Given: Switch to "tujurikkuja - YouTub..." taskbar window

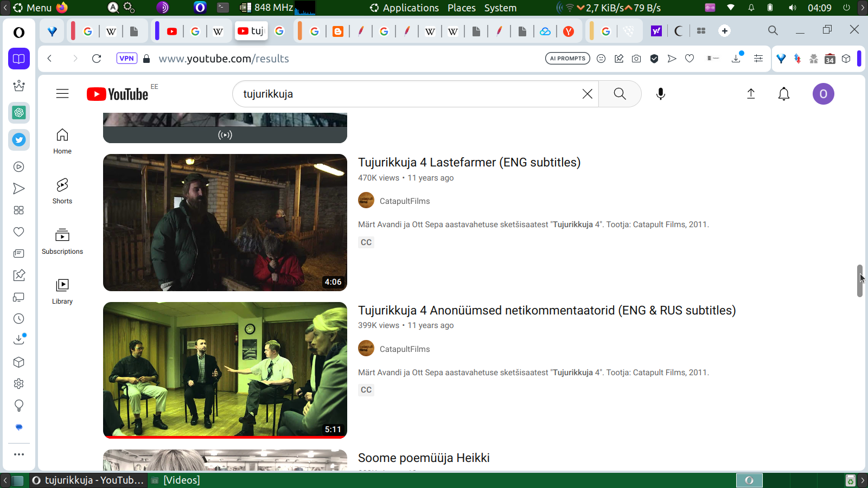Looking at the screenshot, I should (x=88, y=480).
